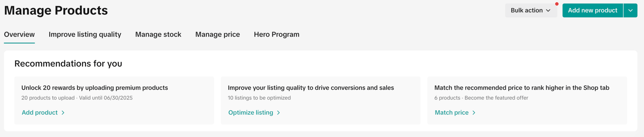Click the Add new product button
The image size is (644, 137).
(592, 10)
